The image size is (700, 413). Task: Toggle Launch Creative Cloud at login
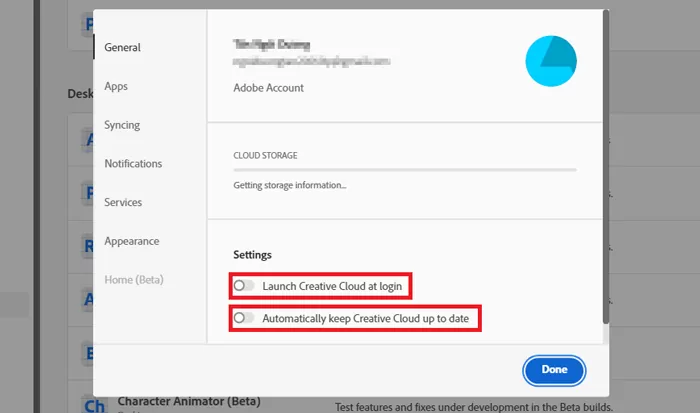click(x=240, y=286)
